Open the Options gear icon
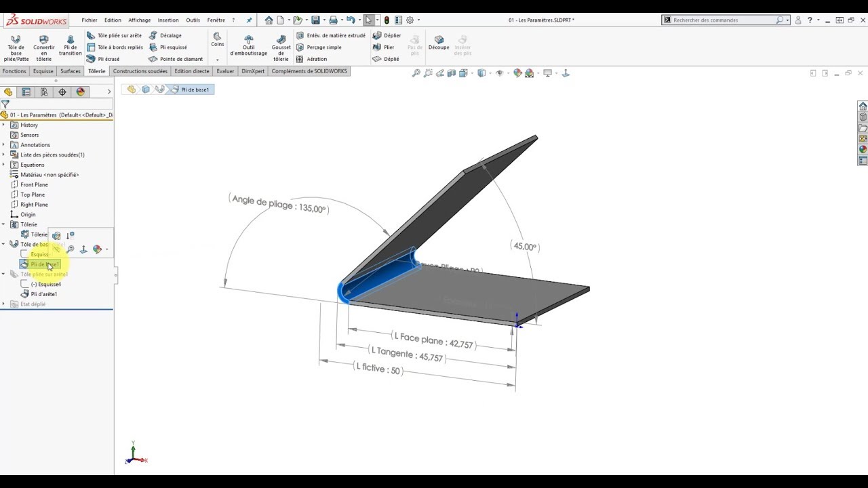The width and height of the screenshot is (868, 488). click(x=410, y=20)
